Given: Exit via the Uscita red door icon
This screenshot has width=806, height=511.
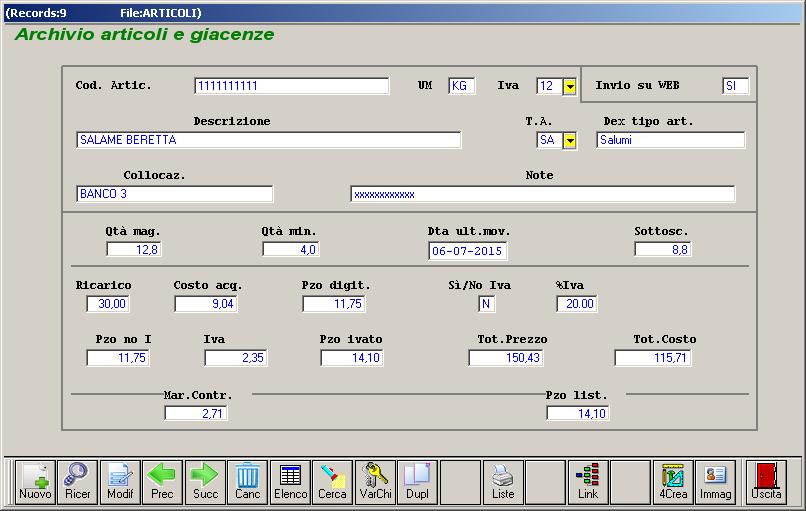Looking at the screenshot, I should click(766, 482).
